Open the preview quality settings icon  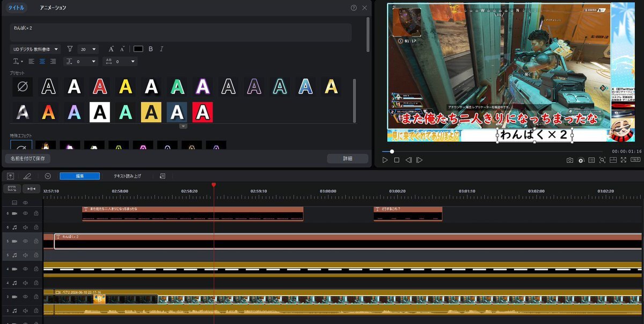click(581, 160)
